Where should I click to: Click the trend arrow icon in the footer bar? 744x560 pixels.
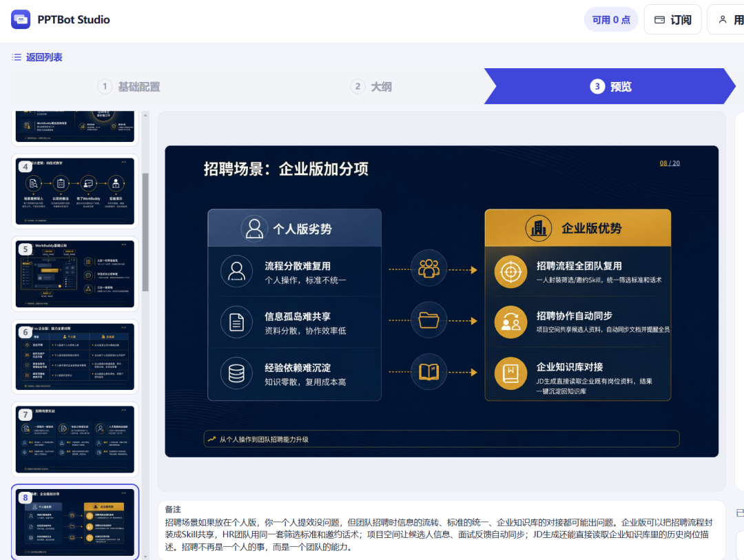coord(211,439)
